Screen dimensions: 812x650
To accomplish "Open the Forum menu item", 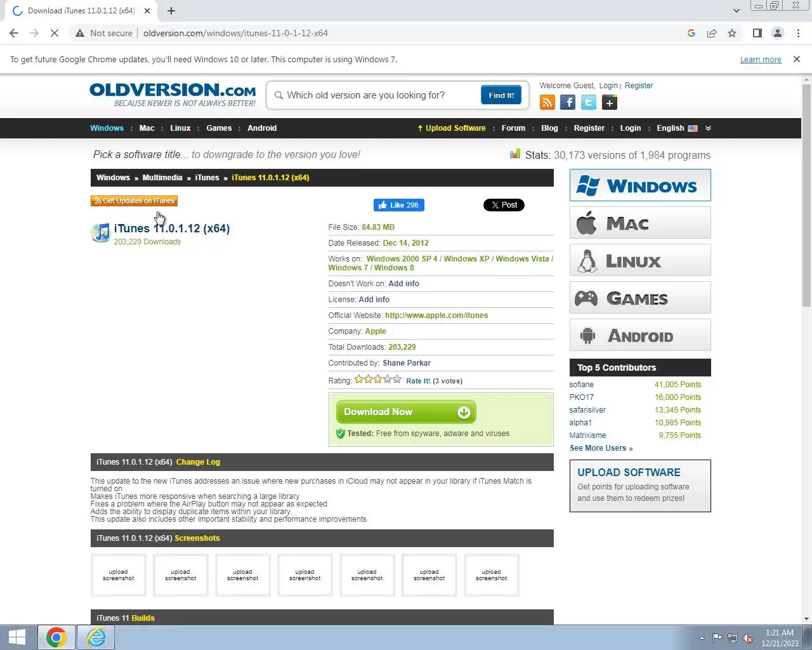I will [513, 128].
